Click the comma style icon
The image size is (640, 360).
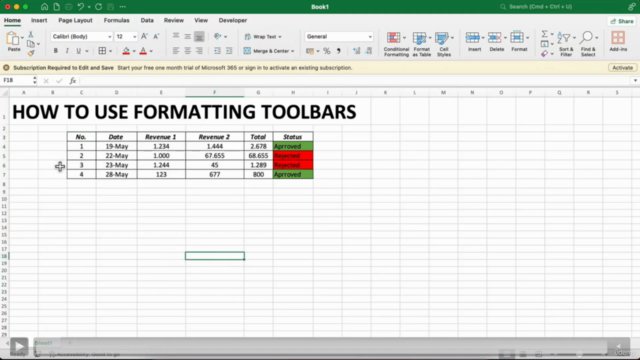(x=338, y=51)
